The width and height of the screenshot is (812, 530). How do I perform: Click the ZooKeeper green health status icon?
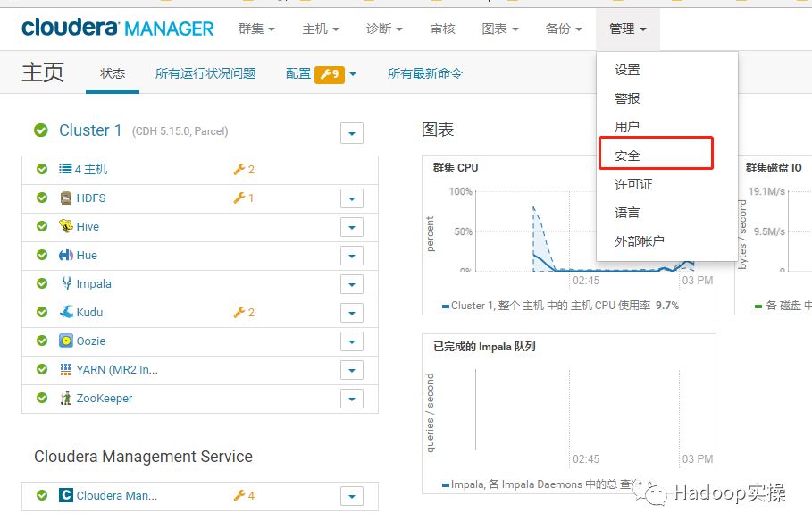[x=42, y=398]
